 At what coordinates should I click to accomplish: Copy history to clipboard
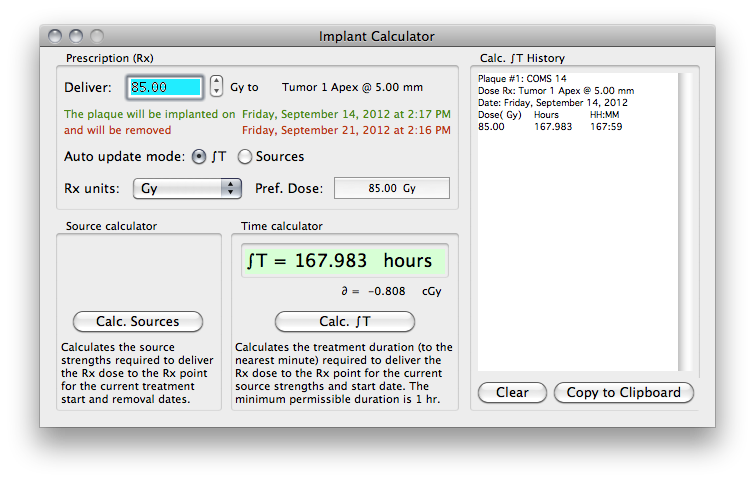tap(624, 392)
